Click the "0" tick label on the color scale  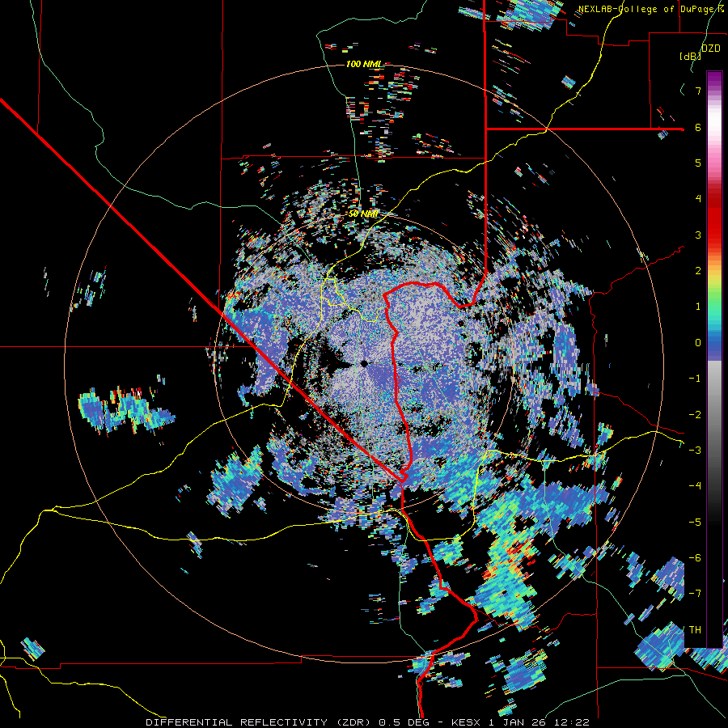tap(698, 343)
